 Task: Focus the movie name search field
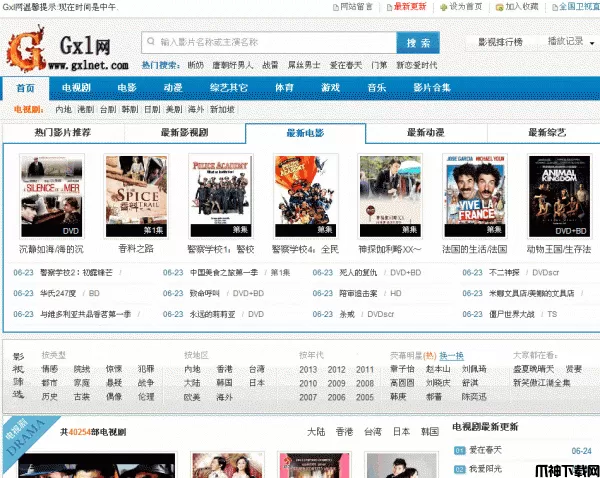point(265,43)
